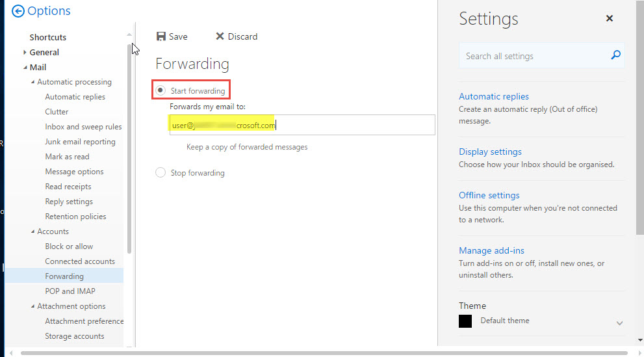Collapse the Accounts group

click(33, 231)
